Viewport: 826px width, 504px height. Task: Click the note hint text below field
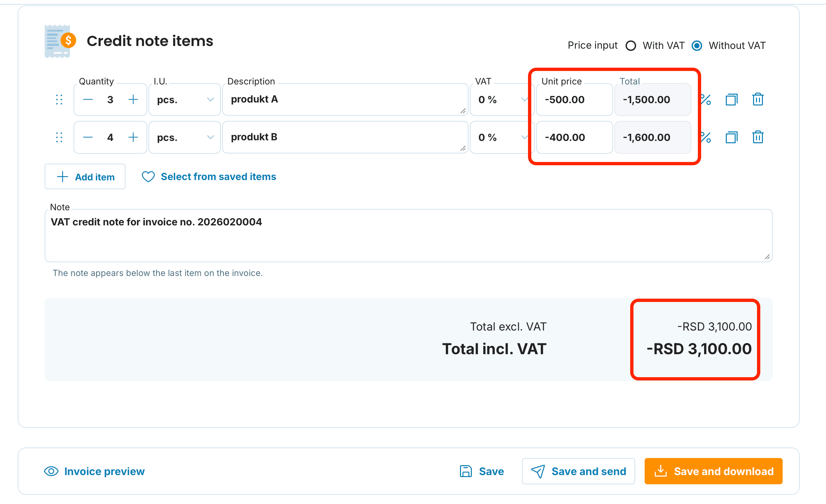158,273
